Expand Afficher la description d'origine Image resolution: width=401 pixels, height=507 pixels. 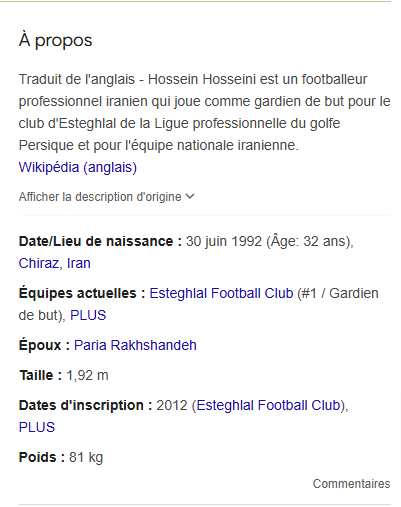coord(106,197)
